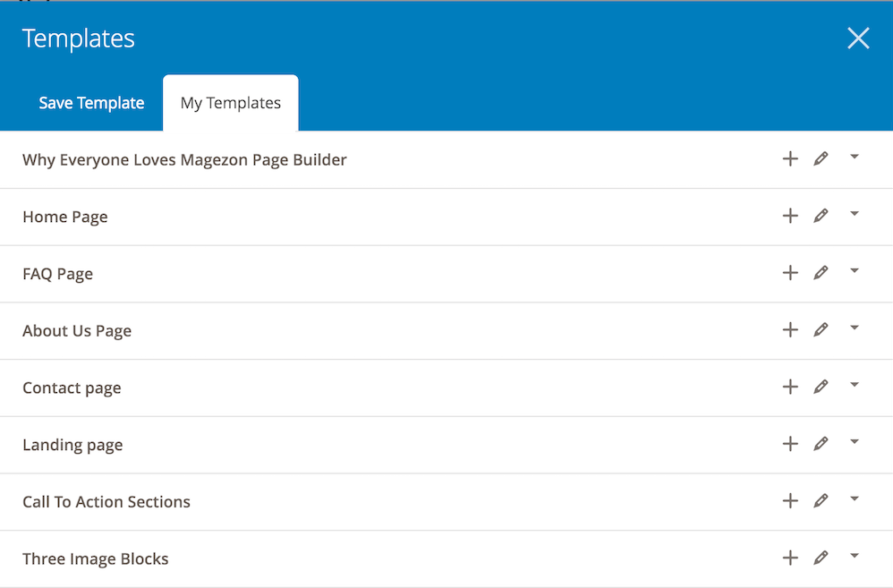Open dropdown arrow for Home Page template
The image size is (893, 588).
pos(855,214)
